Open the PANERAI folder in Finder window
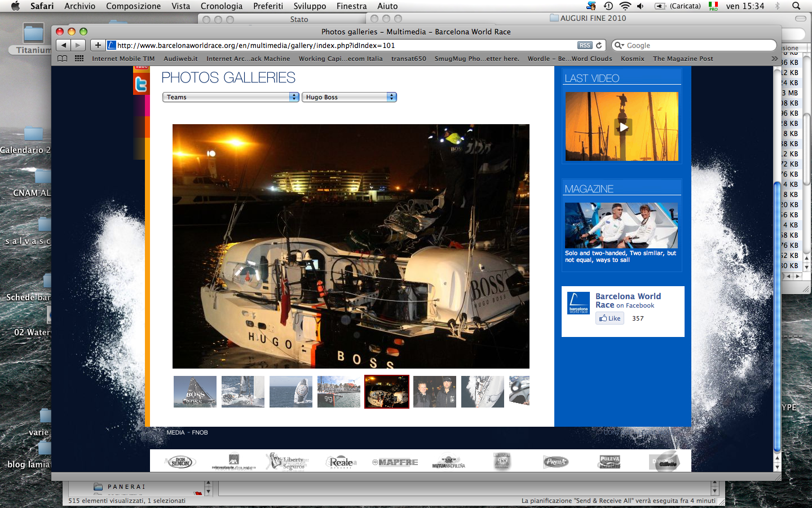812x508 pixels. tap(119, 487)
